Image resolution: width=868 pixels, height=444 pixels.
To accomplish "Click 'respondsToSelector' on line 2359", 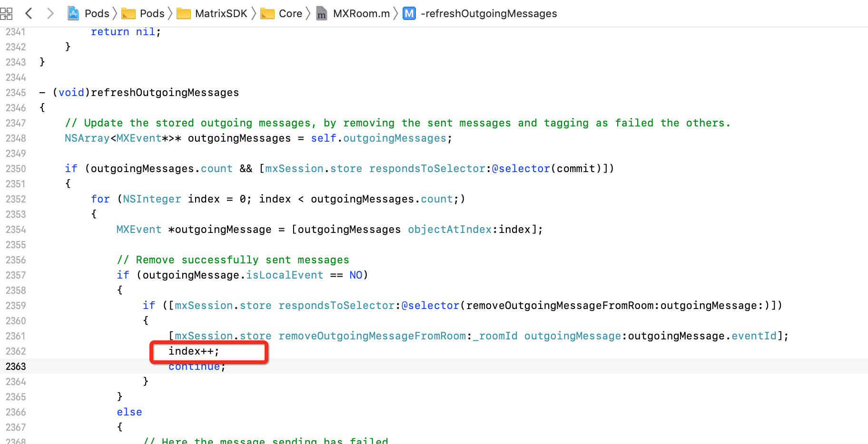I will [336, 306].
